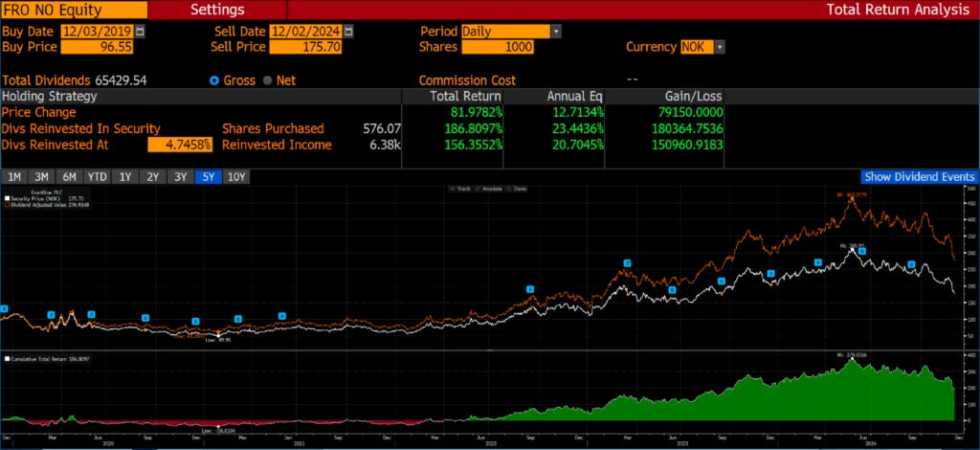Switch chart range to 2Y
Viewport: 980px width, 450px height.
152,177
